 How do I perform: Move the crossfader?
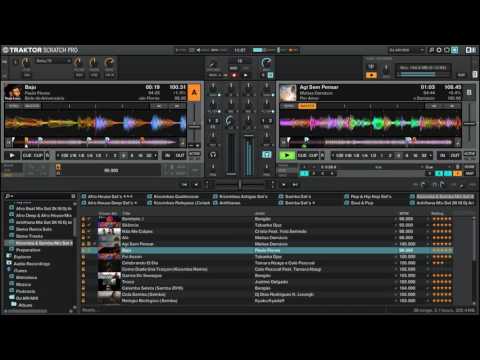click(x=239, y=184)
